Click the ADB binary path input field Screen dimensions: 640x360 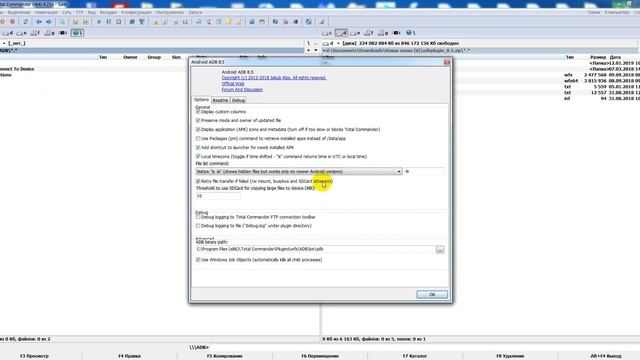click(315, 249)
